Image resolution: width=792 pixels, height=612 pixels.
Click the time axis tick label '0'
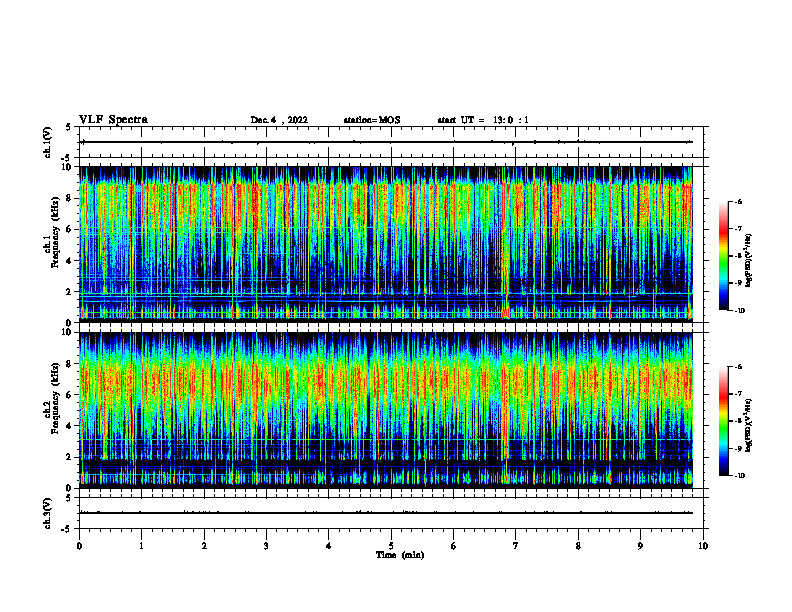79,546
